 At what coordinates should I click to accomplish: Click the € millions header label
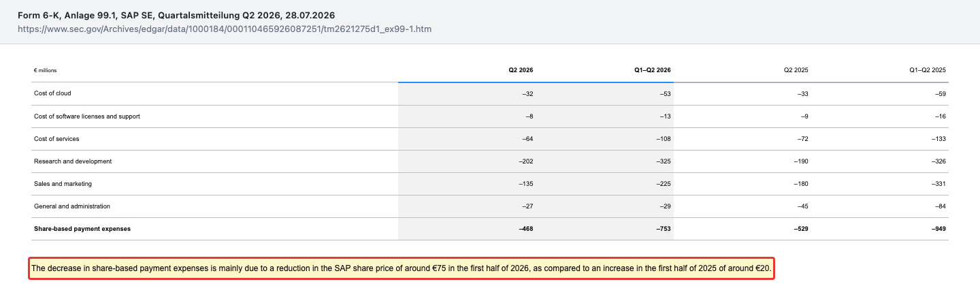point(46,70)
